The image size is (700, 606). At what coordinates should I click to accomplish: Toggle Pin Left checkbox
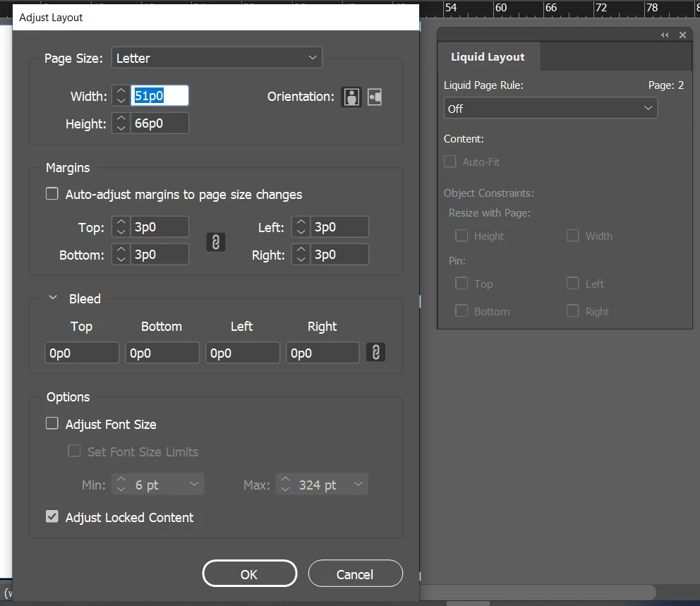click(x=573, y=283)
